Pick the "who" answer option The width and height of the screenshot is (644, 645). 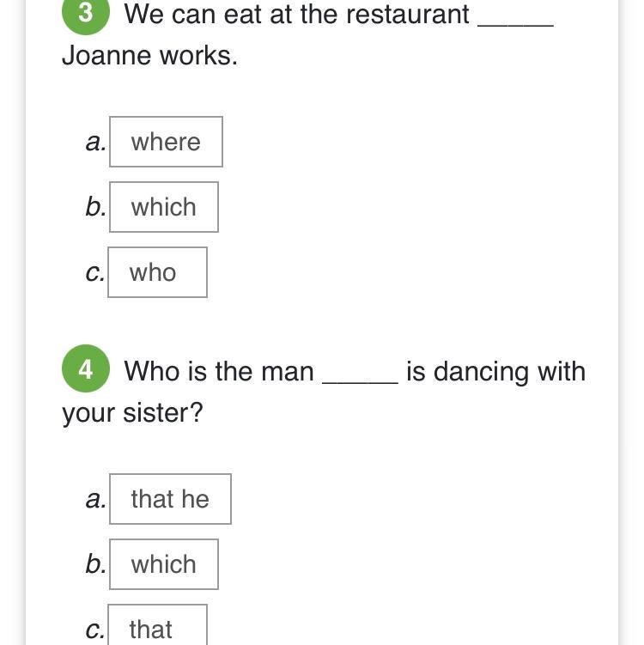point(157,272)
